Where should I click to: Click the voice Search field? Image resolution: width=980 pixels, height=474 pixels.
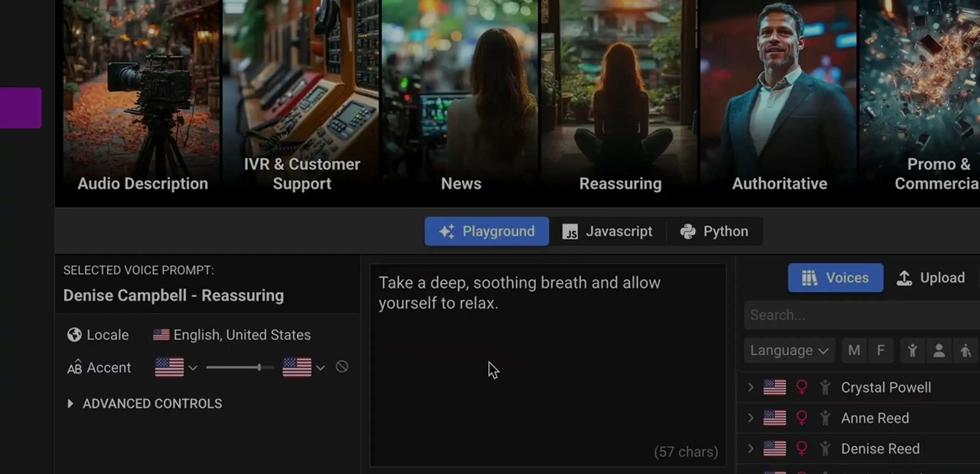(x=862, y=315)
